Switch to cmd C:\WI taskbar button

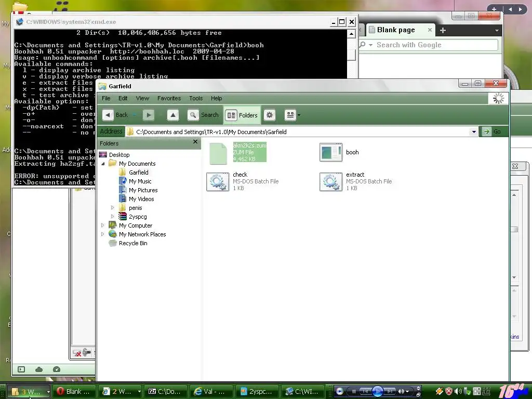point(303,392)
